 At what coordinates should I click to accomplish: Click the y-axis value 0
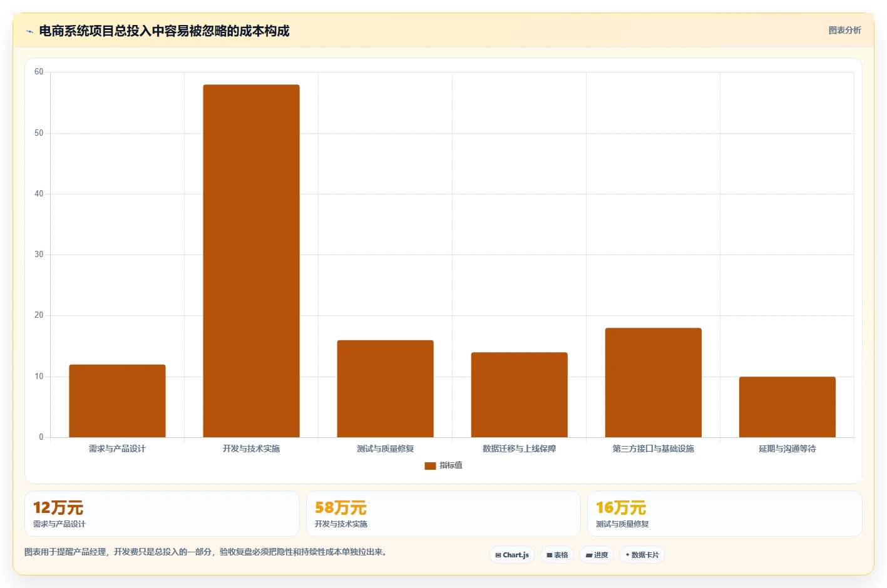point(41,437)
